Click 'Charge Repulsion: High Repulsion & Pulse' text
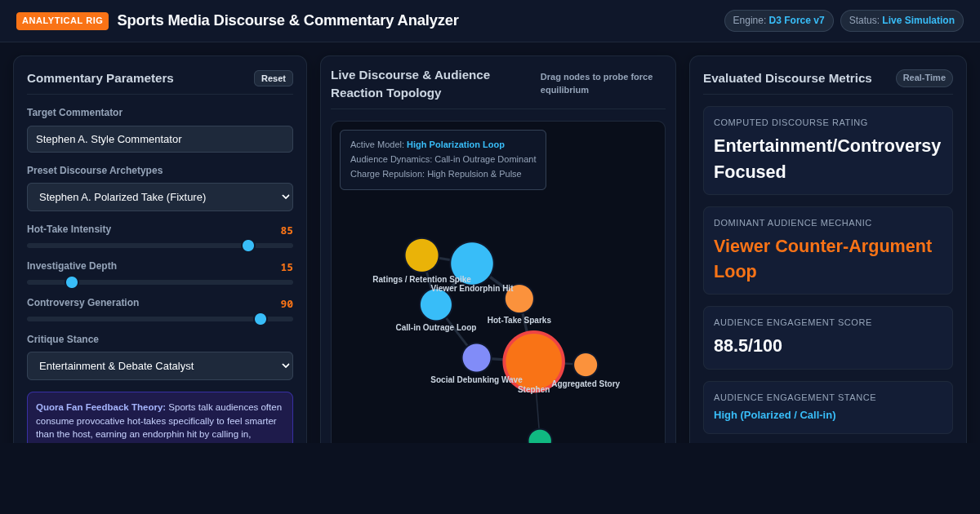Screen dimensions: 980x514 point(436,174)
